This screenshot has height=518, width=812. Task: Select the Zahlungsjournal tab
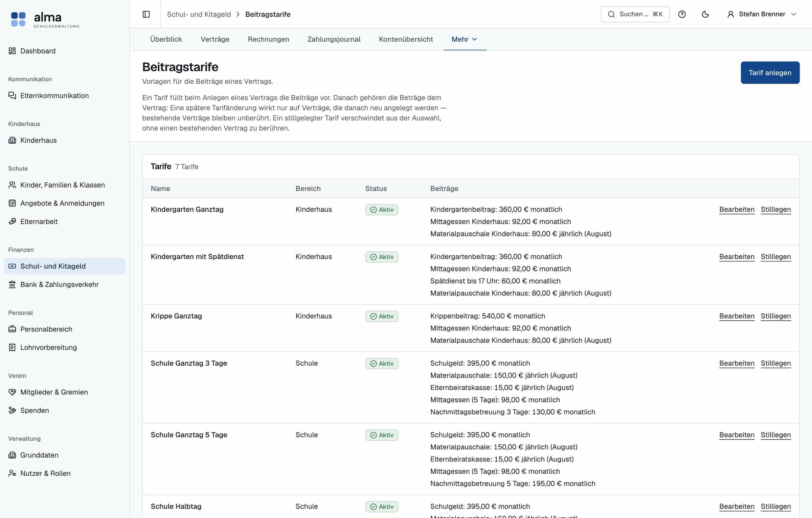tap(334, 39)
